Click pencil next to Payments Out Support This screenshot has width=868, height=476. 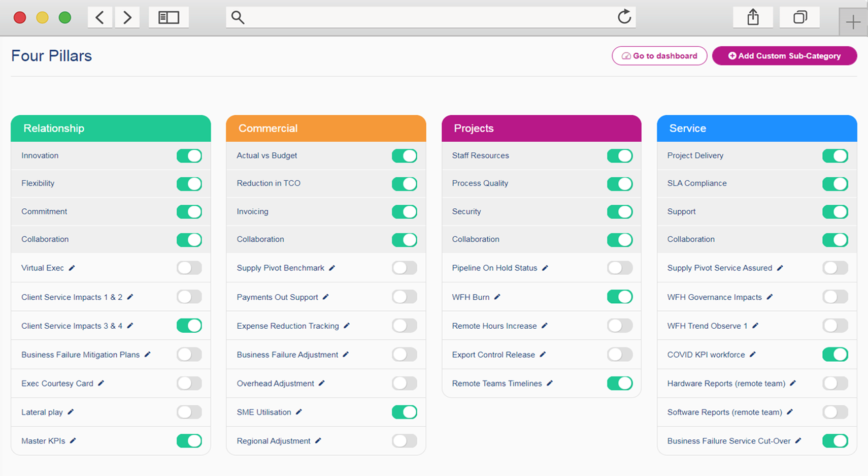pyautogui.click(x=326, y=297)
